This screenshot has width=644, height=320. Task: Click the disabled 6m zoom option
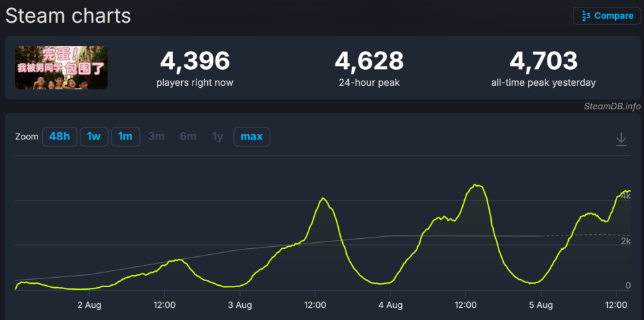pos(188,136)
